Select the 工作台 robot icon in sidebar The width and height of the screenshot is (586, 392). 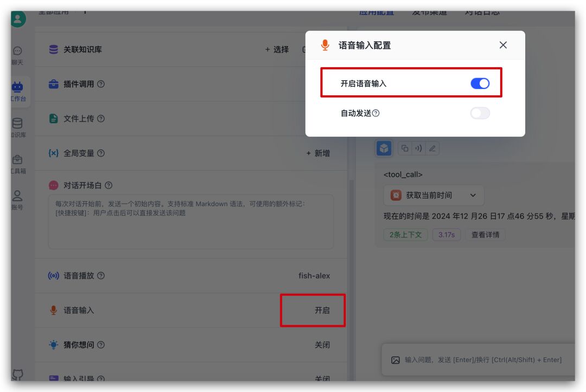[x=17, y=87]
